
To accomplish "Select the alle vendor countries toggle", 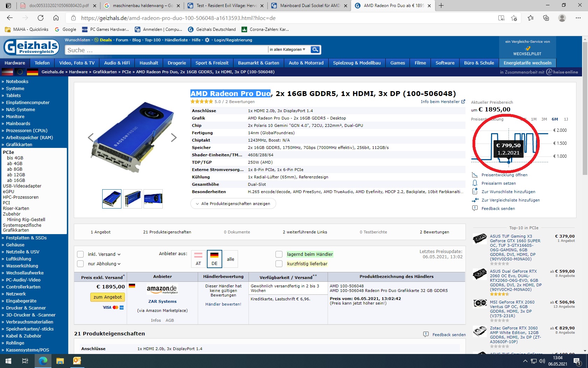I will coord(231,259).
